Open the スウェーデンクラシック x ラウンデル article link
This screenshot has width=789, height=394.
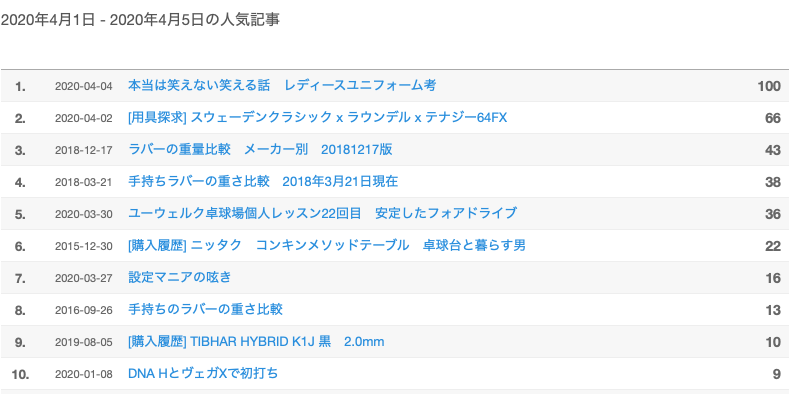[318, 118]
